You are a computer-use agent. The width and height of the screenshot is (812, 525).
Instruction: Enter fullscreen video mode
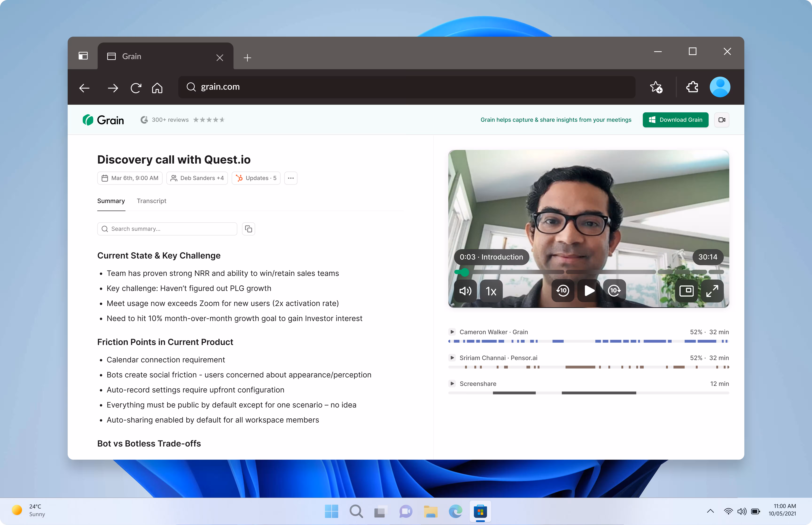click(712, 291)
